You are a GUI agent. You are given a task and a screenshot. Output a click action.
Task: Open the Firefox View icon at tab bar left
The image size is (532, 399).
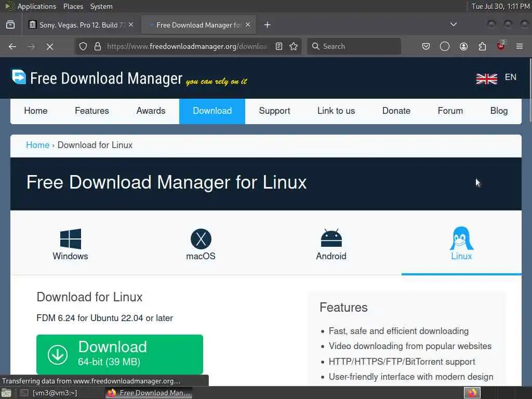pos(10,25)
